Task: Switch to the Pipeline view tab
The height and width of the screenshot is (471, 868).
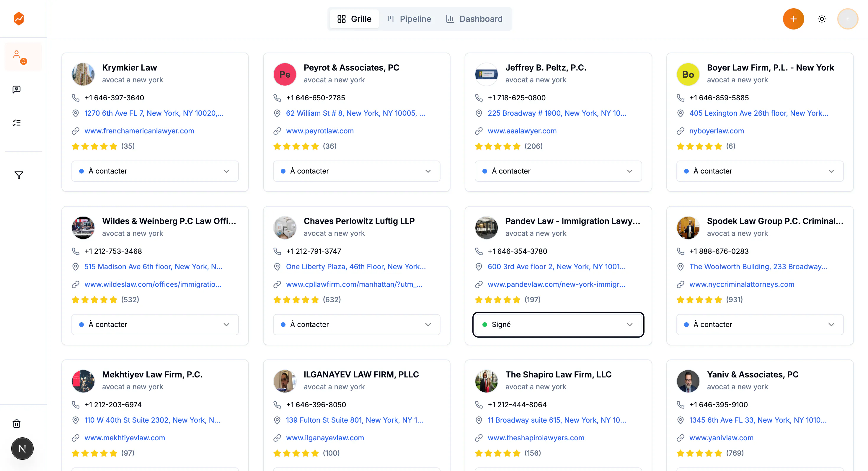Action: [409, 19]
